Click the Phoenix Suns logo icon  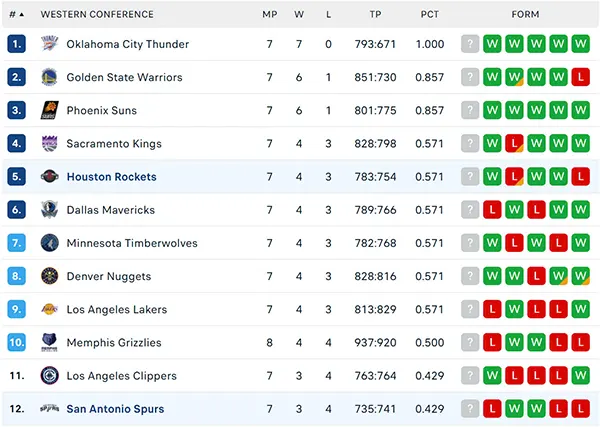point(49,111)
